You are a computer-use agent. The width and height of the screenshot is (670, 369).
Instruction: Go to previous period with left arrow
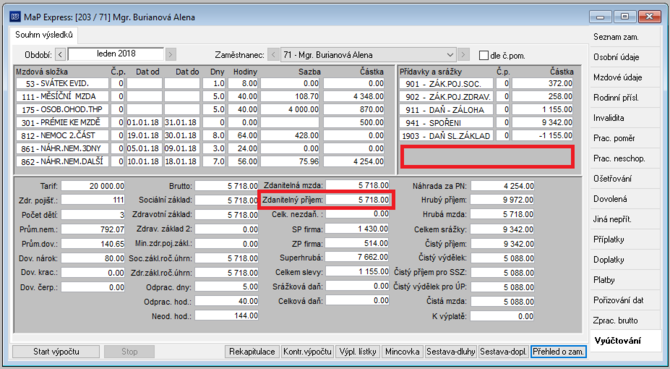tap(60, 55)
